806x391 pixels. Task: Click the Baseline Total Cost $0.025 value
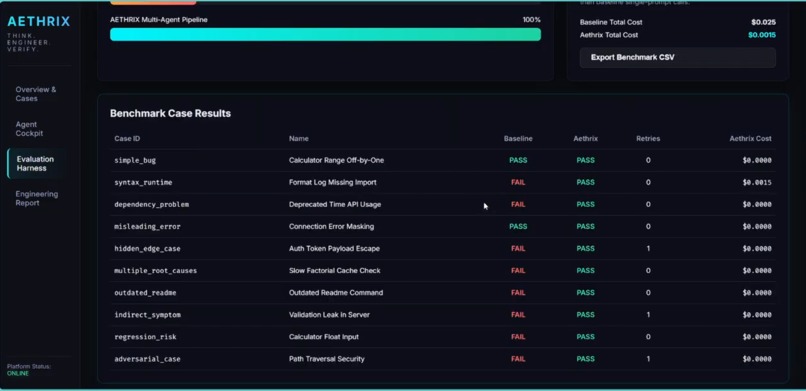[763, 23]
